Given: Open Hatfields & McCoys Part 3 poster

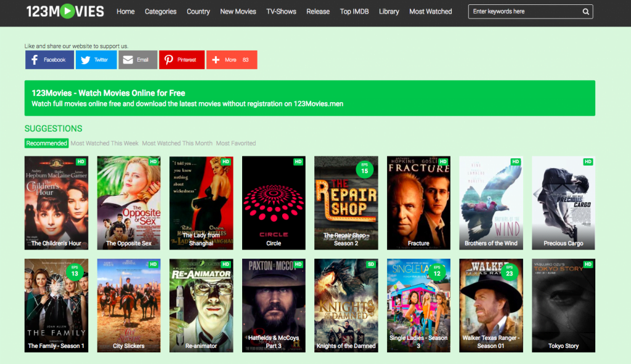Looking at the screenshot, I should click(274, 305).
